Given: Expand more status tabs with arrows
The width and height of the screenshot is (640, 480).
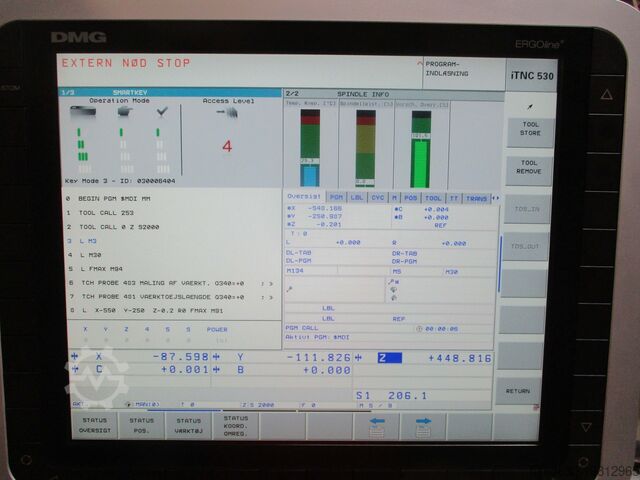Looking at the screenshot, I should coord(495,198).
